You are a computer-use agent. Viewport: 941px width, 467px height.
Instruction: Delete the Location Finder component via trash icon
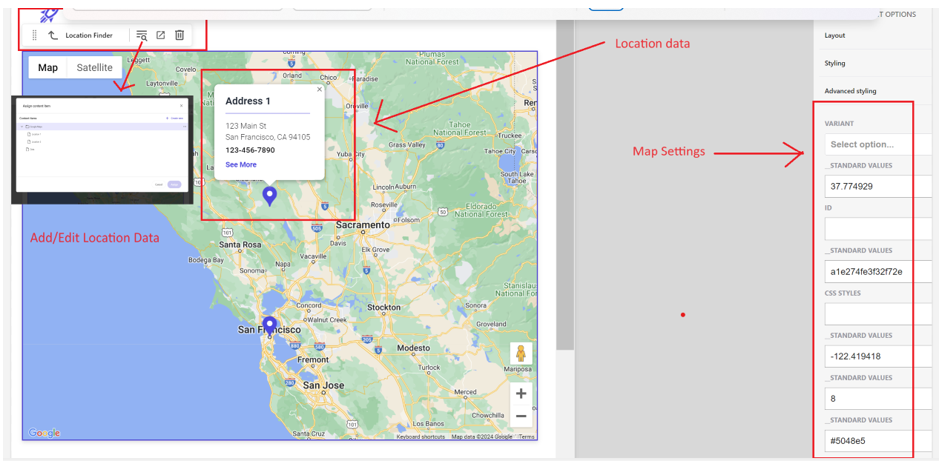click(x=179, y=35)
